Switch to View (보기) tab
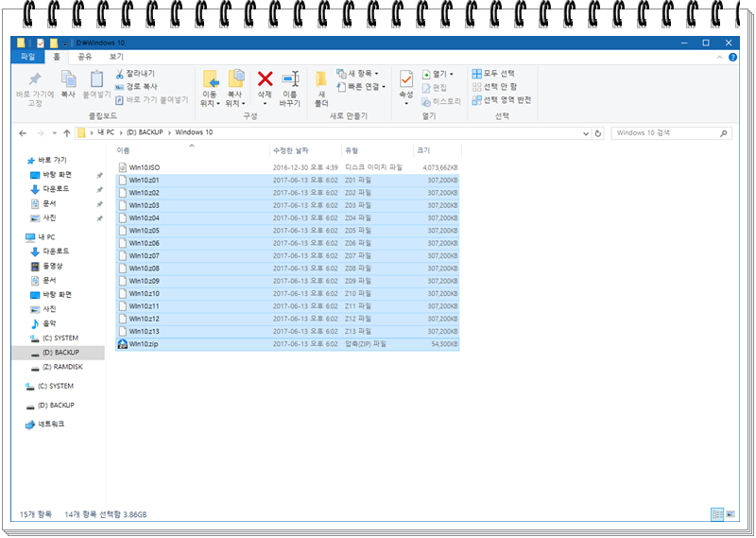Screen dimensions: 756x538 [x=116, y=57]
